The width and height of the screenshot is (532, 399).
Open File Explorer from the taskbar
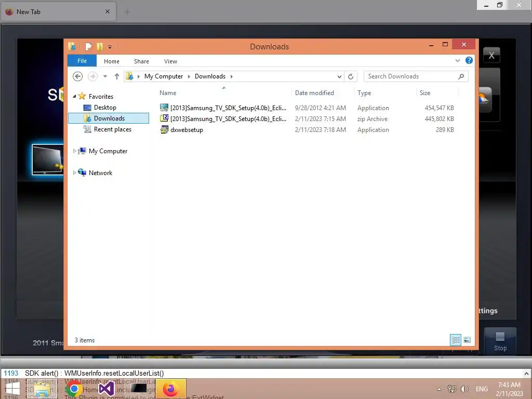pyautogui.click(x=42, y=389)
